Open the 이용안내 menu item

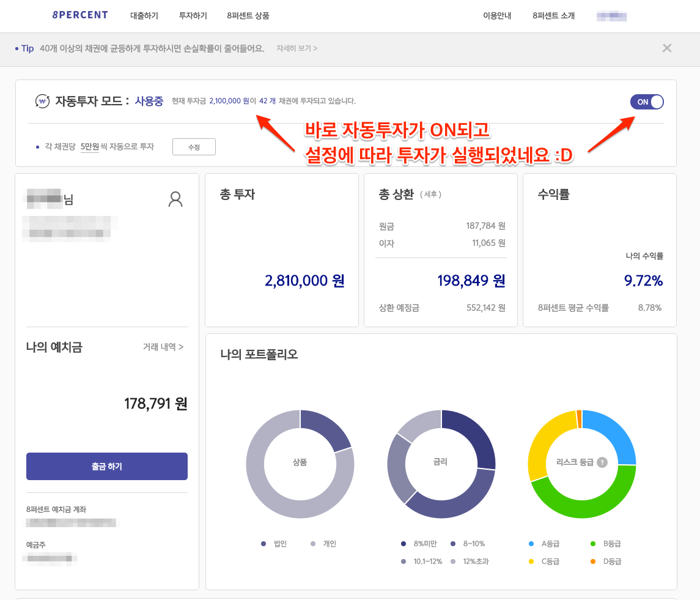tap(497, 15)
